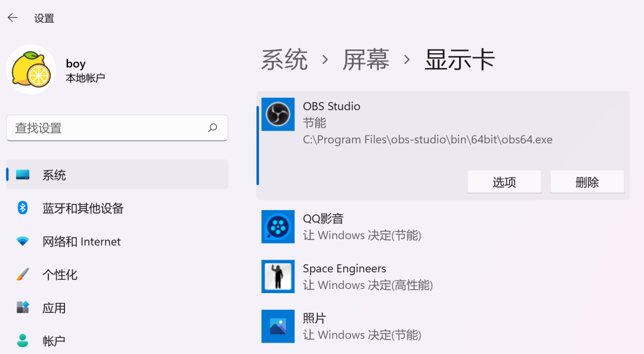Viewport: 644px width, 354px height.
Task: Click the 查找设置 search field
Action: tap(117, 128)
